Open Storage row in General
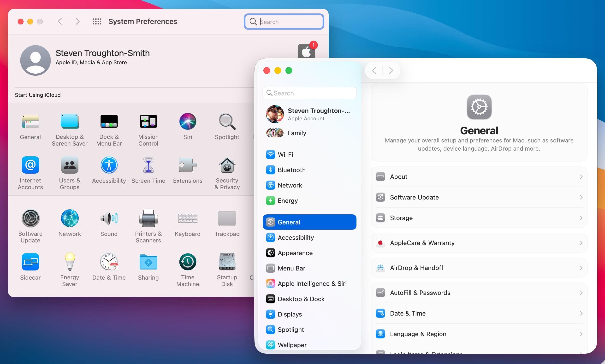Viewport: 605px width, 364px height. [479, 218]
